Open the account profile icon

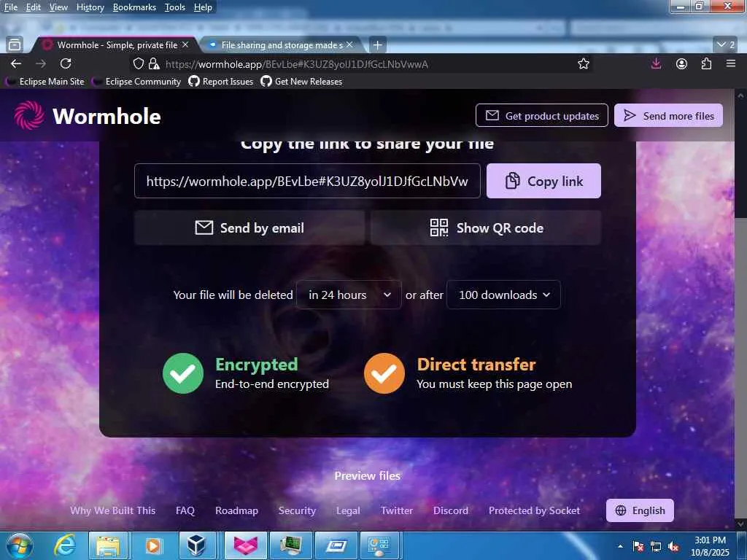click(x=682, y=63)
